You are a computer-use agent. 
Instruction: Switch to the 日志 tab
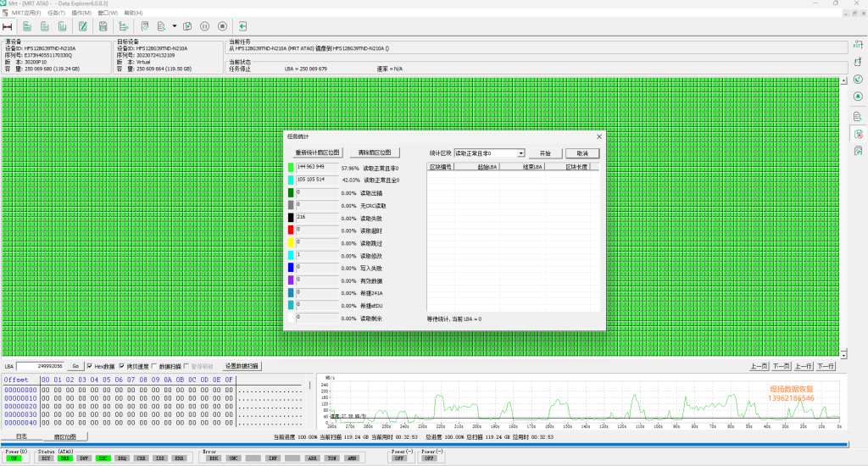tap(21, 436)
